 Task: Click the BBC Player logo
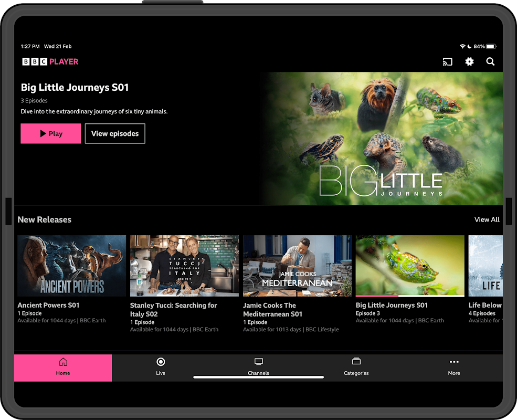[x=50, y=61]
